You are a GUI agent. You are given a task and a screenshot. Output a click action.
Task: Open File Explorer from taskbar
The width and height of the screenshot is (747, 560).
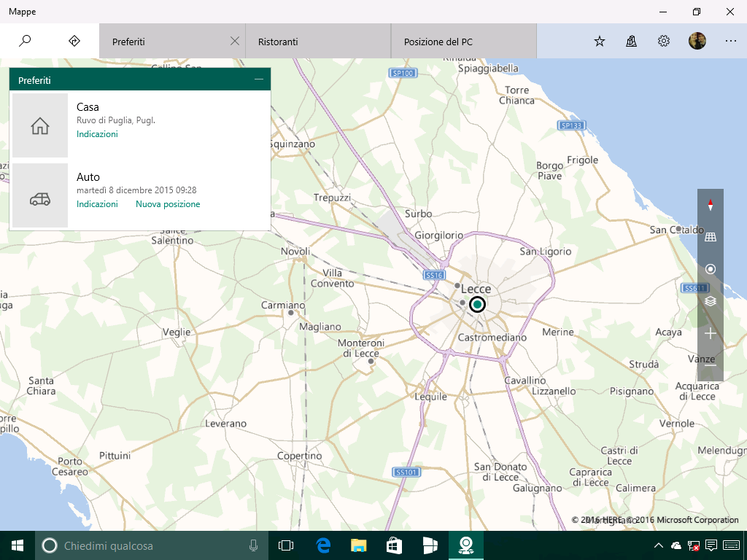click(x=358, y=545)
